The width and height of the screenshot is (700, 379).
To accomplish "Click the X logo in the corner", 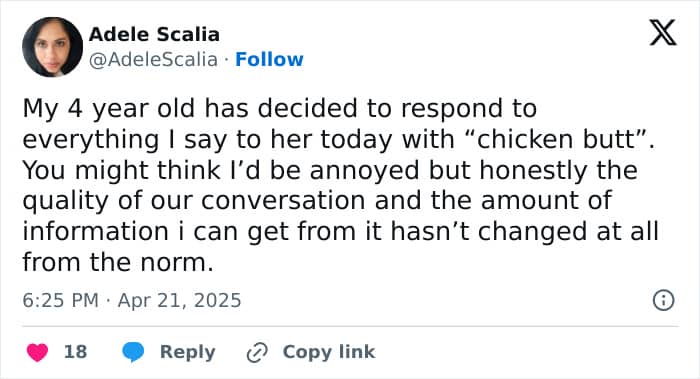I will (x=663, y=33).
